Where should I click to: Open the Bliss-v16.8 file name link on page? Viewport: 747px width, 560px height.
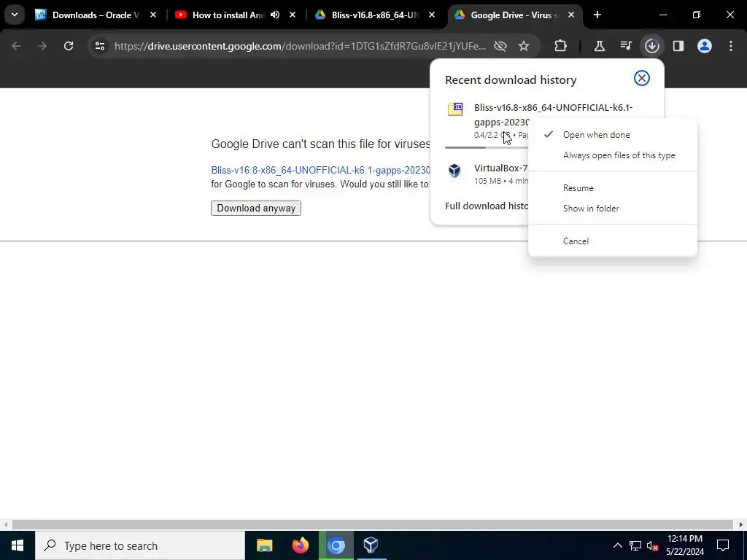(x=321, y=170)
